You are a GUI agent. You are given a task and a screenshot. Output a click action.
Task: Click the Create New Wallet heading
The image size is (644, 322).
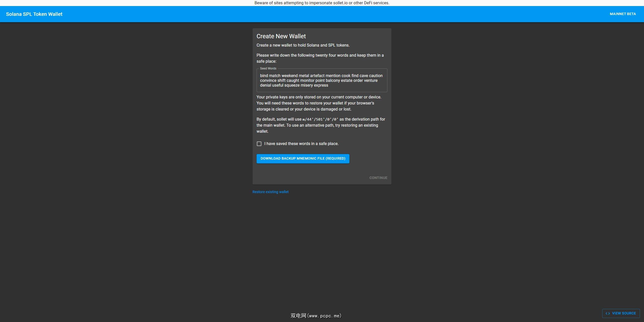pyautogui.click(x=281, y=36)
